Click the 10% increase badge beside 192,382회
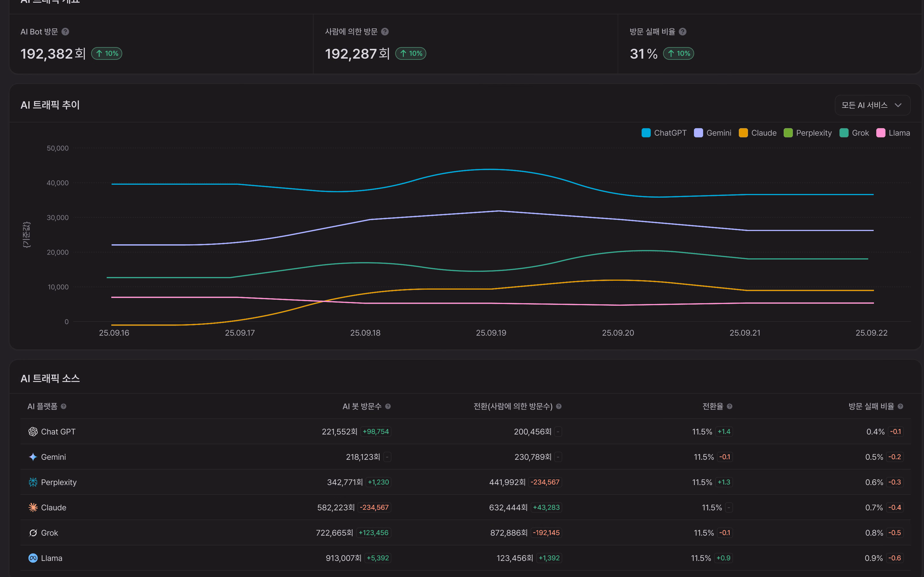The width and height of the screenshot is (924, 577). (x=106, y=53)
